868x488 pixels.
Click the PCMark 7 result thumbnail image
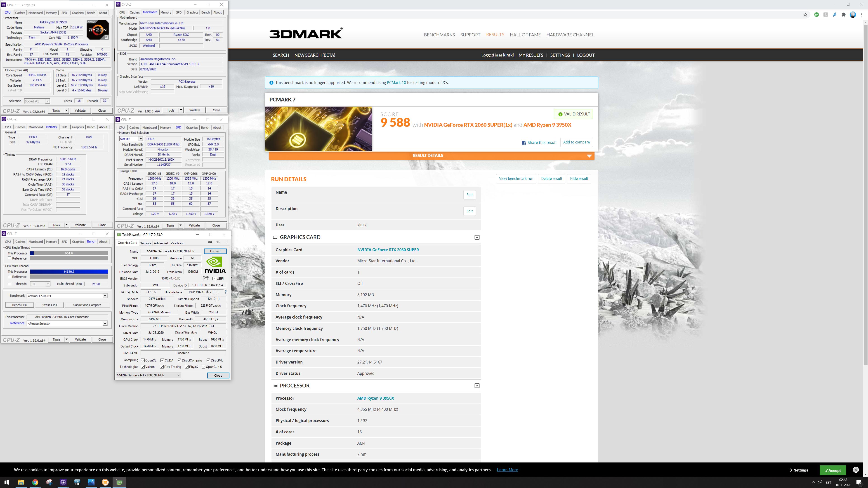pos(318,129)
